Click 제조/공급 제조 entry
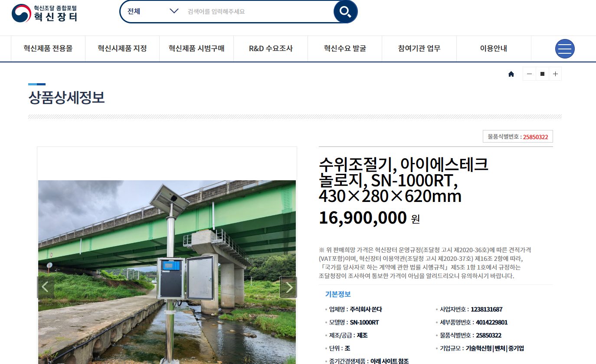Viewport: 596px width, 364px height. point(346,335)
